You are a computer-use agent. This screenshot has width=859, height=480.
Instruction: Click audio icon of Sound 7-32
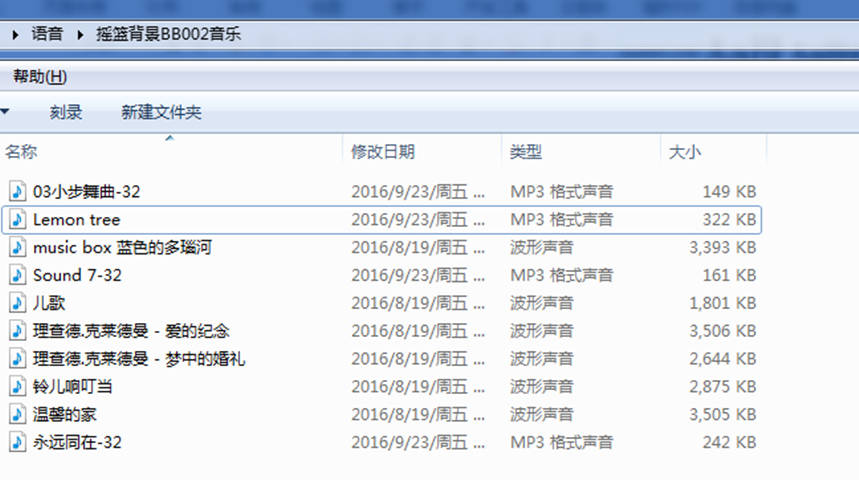pos(18,275)
